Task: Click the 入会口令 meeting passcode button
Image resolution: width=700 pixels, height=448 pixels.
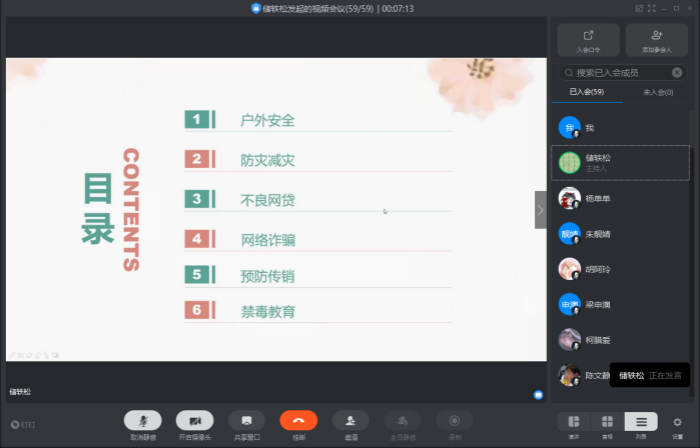Action: [588, 39]
